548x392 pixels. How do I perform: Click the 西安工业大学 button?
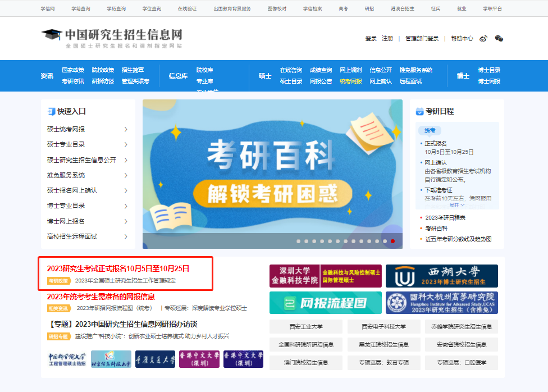[306, 327]
